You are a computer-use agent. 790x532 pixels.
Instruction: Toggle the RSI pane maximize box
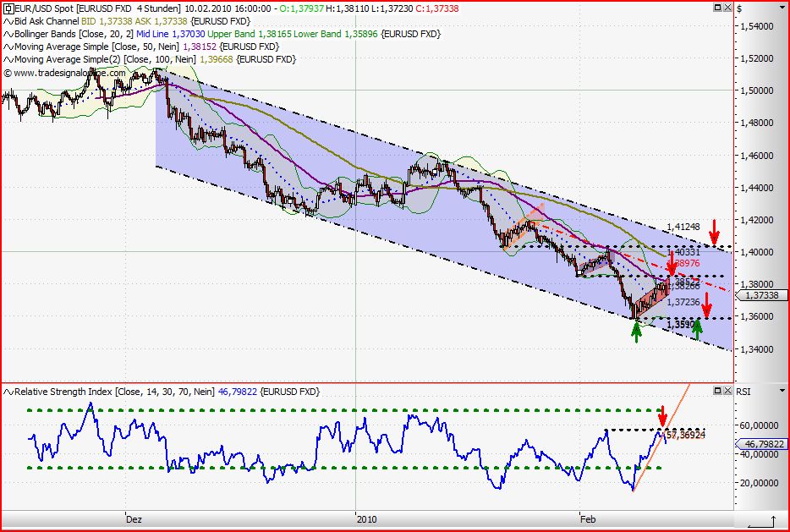pyautogui.click(x=717, y=391)
